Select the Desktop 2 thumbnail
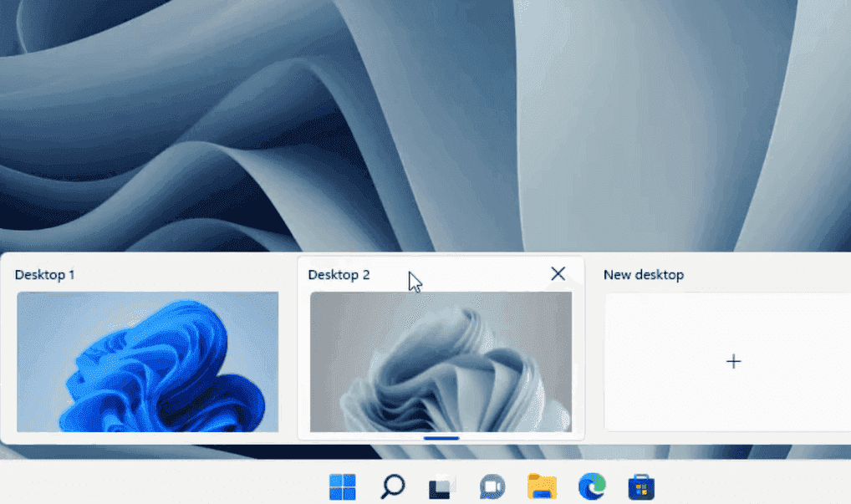 tap(441, 362)
